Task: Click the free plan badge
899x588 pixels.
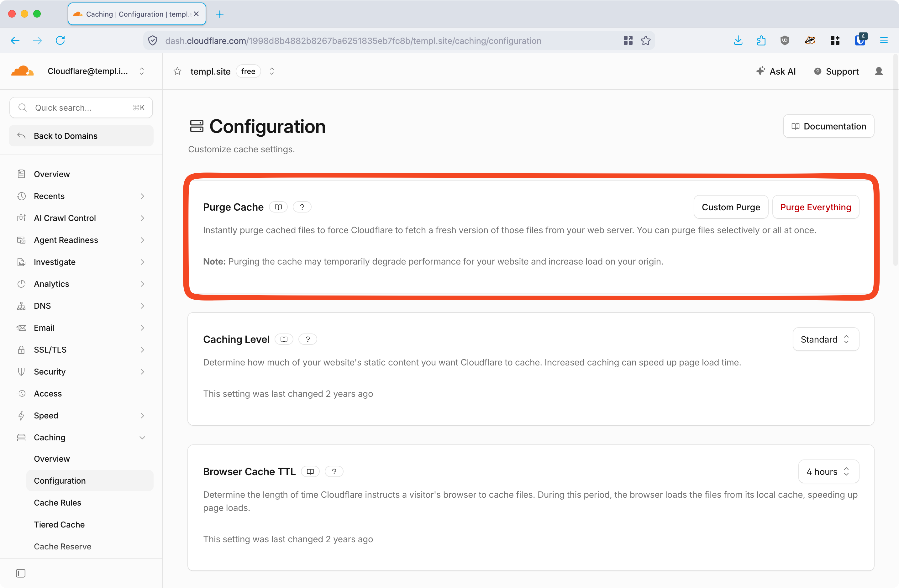Action: point(248,71)
